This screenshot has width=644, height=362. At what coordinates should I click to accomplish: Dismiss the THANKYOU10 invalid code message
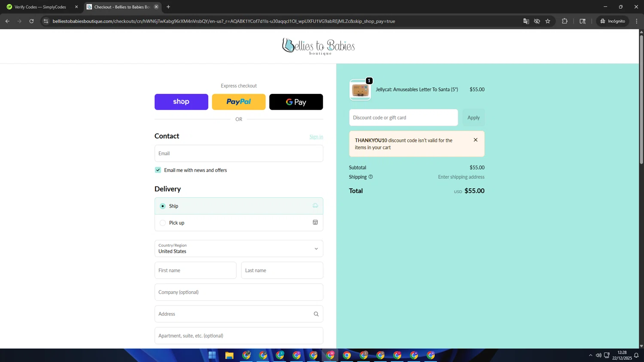click(x=476, y=140)
